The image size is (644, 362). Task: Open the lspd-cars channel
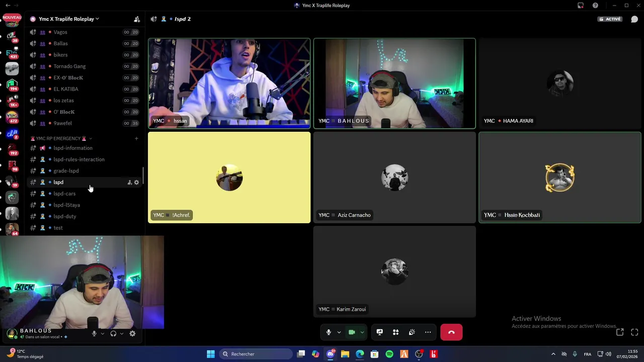(85, 194)
